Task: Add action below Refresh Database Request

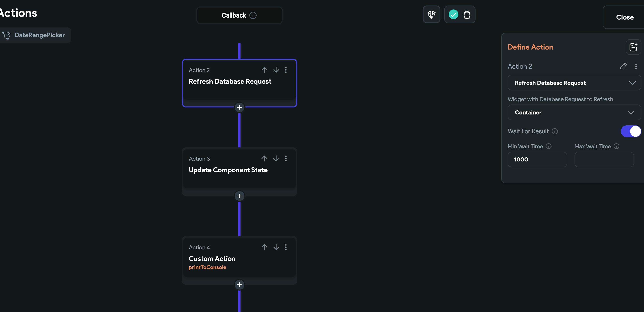Action: pos(239,107)
